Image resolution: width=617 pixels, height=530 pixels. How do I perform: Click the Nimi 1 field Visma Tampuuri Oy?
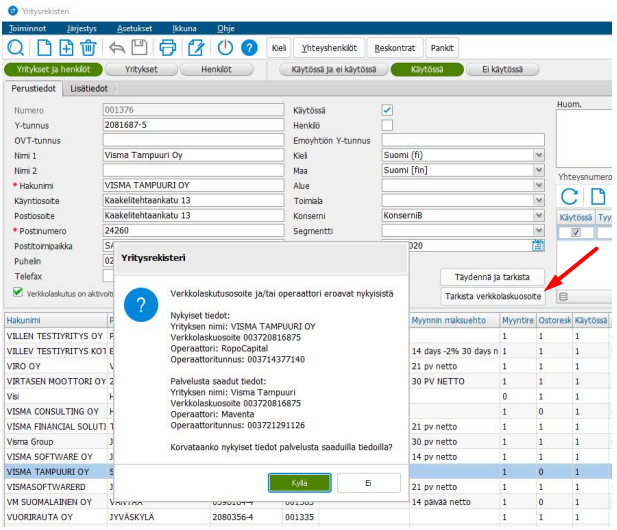(193, 155)
